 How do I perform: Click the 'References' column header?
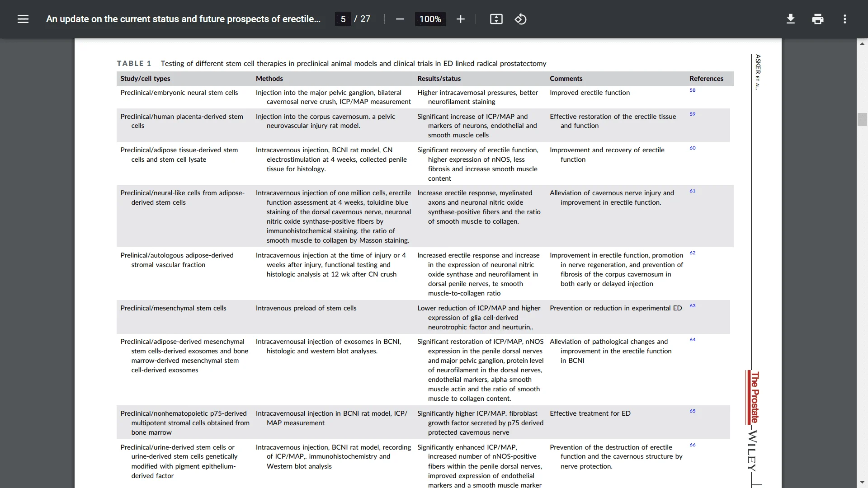point(706,78)
